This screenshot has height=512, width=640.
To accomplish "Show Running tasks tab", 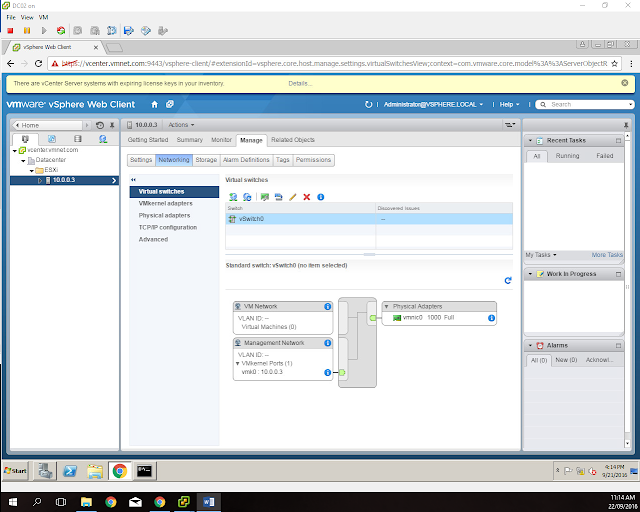I will 567,156.
